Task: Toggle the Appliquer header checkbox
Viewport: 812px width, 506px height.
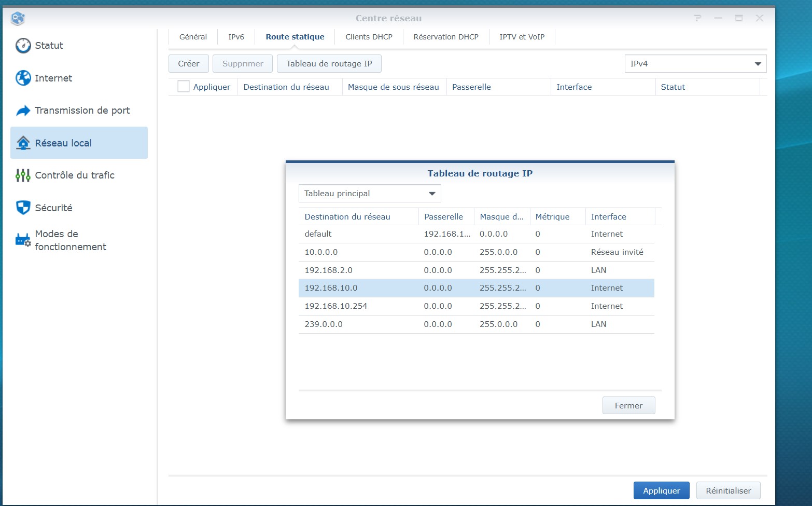Action: (183, 87)
